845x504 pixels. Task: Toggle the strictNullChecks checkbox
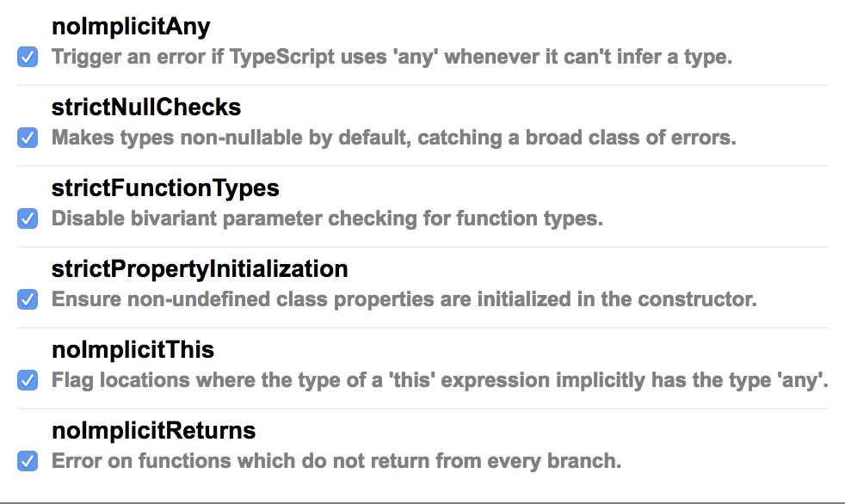click(28, 138)
